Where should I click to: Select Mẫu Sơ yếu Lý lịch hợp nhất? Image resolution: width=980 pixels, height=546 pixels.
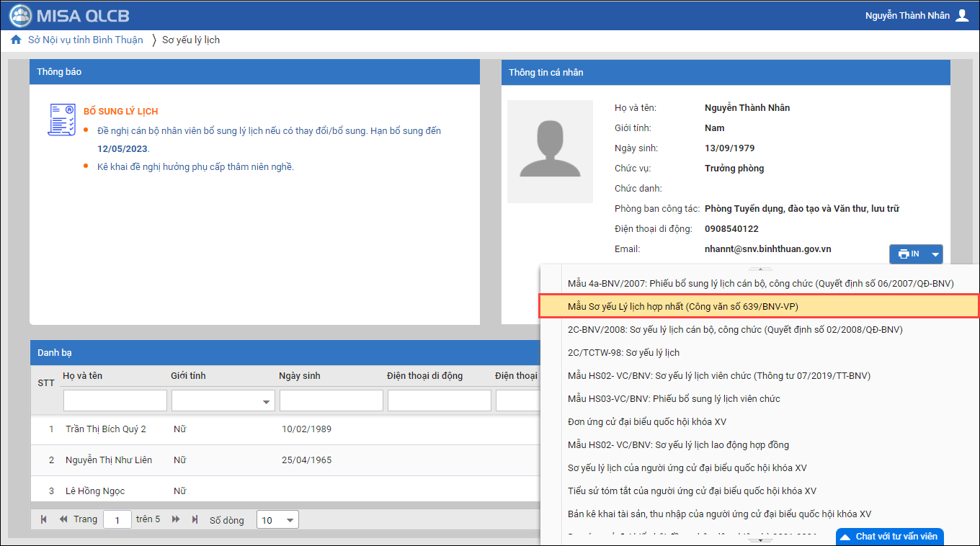759,306
